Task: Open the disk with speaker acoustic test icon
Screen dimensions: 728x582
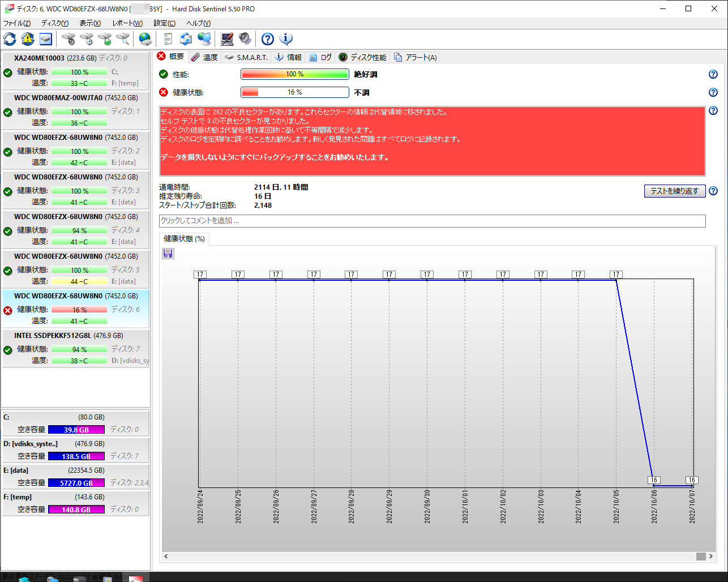Action: 68,38
